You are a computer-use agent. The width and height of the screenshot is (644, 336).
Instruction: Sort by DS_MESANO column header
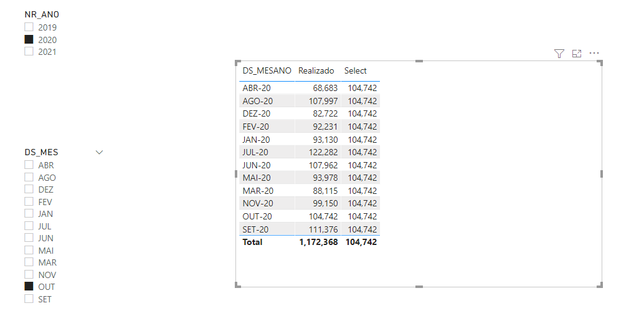coord(267,70)
